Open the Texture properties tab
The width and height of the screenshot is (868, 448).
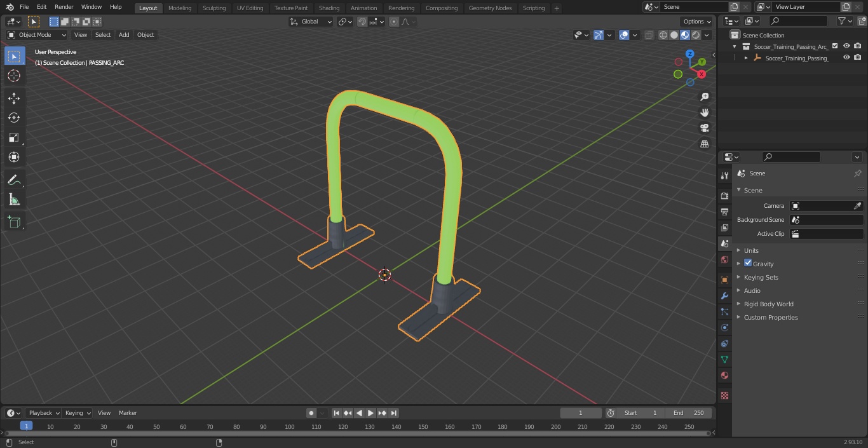724,395
